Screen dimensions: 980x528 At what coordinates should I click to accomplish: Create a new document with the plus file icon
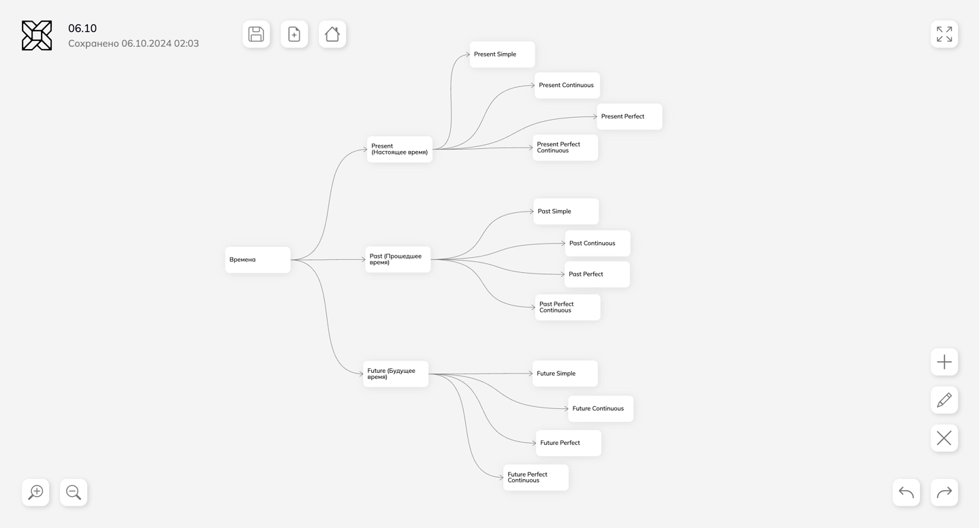point(294,34)
